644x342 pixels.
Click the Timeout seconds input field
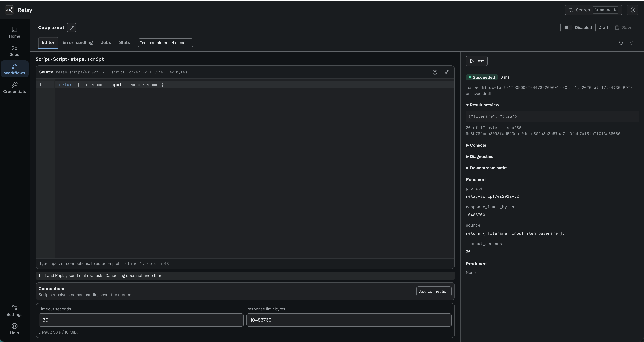141,320
